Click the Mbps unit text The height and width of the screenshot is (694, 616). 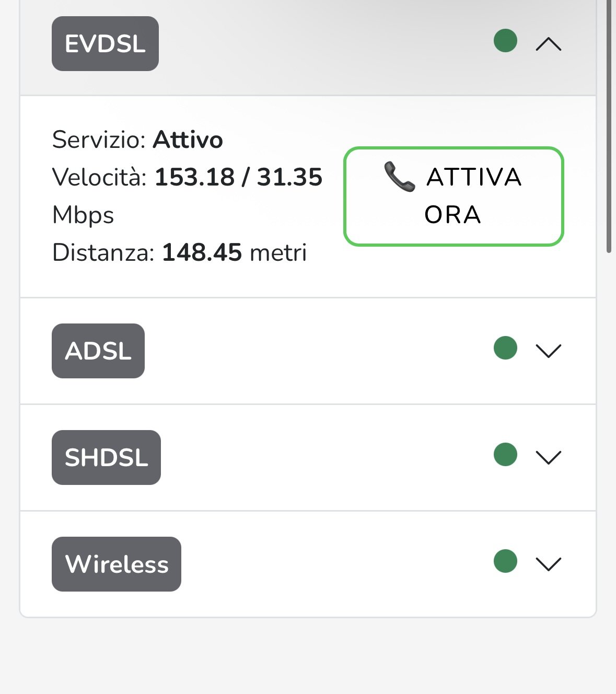click(83, 215)
